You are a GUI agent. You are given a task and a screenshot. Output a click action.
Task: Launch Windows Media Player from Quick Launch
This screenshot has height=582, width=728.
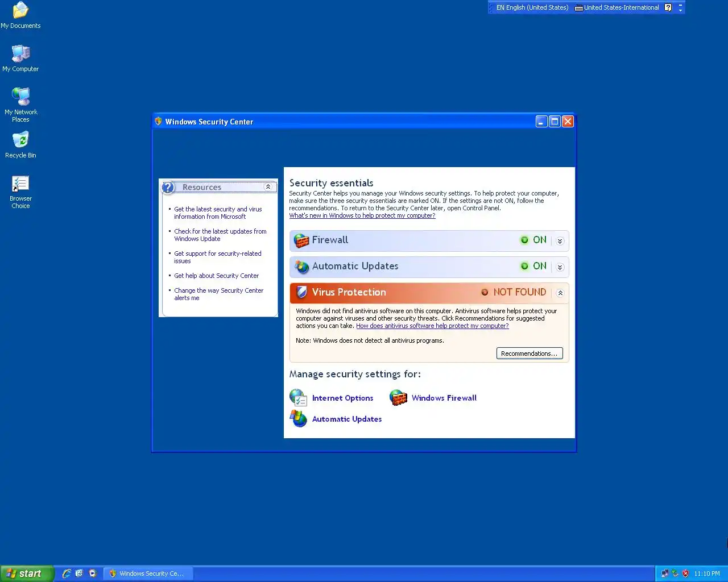pyautogui.click(x=93, y=573)
